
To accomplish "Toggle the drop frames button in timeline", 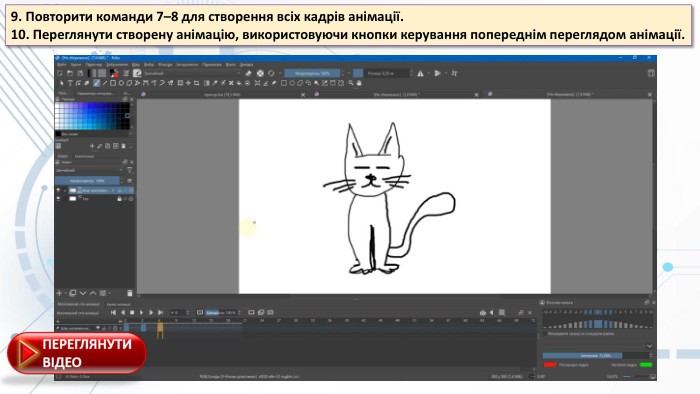I will point(200,312).
